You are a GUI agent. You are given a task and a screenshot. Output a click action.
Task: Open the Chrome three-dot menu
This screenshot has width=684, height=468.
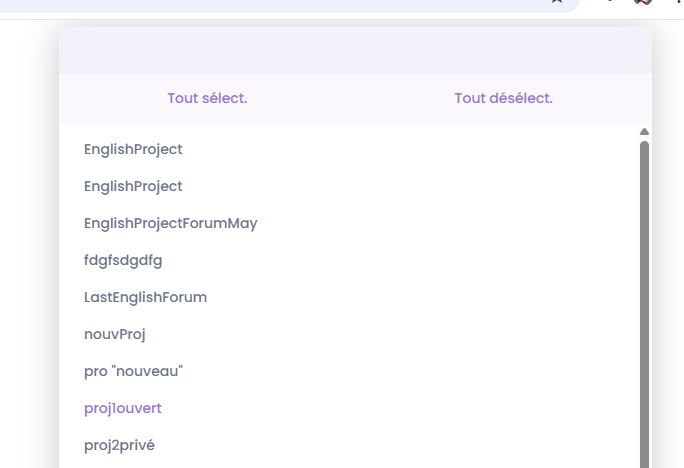point(678,2)
